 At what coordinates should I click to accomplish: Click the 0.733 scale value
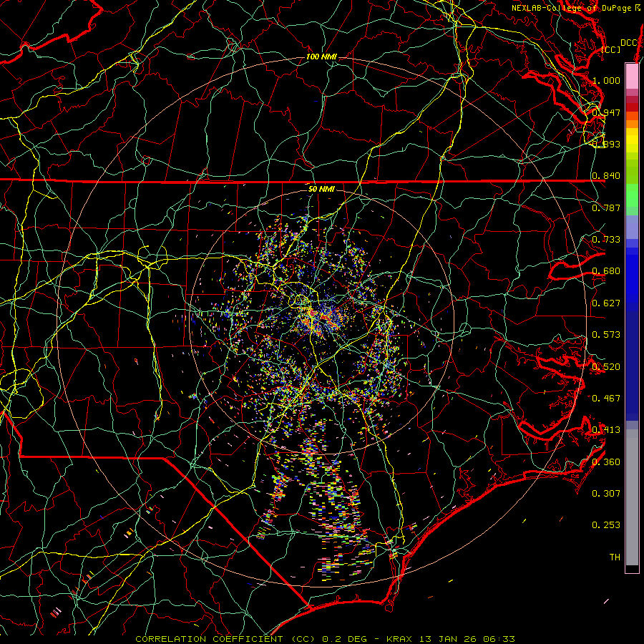tap(606, 239)
